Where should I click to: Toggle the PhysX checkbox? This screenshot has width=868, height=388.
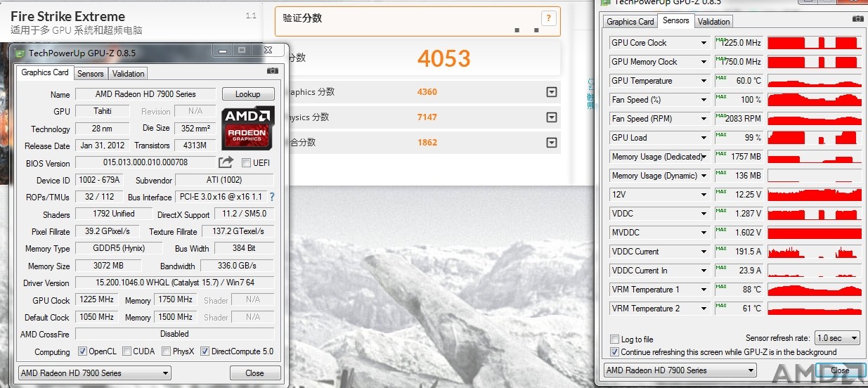[166, 351]
